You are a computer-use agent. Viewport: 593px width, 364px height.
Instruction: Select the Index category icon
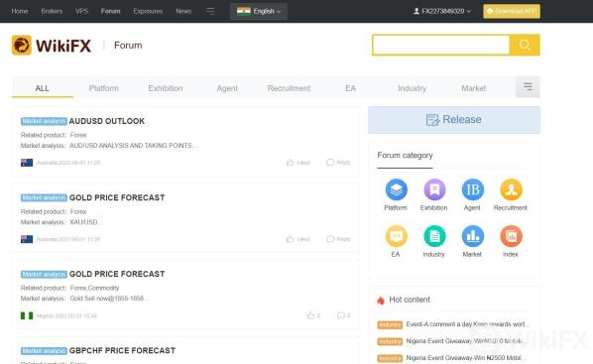(511, 236)
